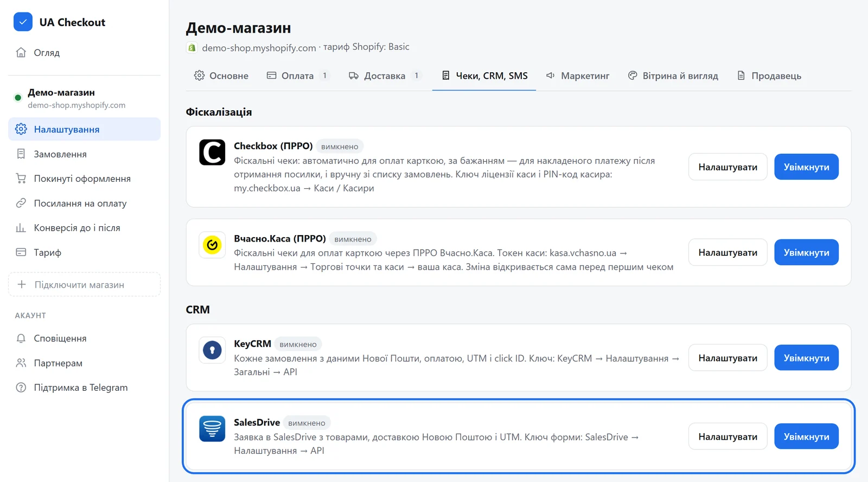
Task: Enable Вчасно.Каса with Увімкнути
Action: (x=806, y=252)
